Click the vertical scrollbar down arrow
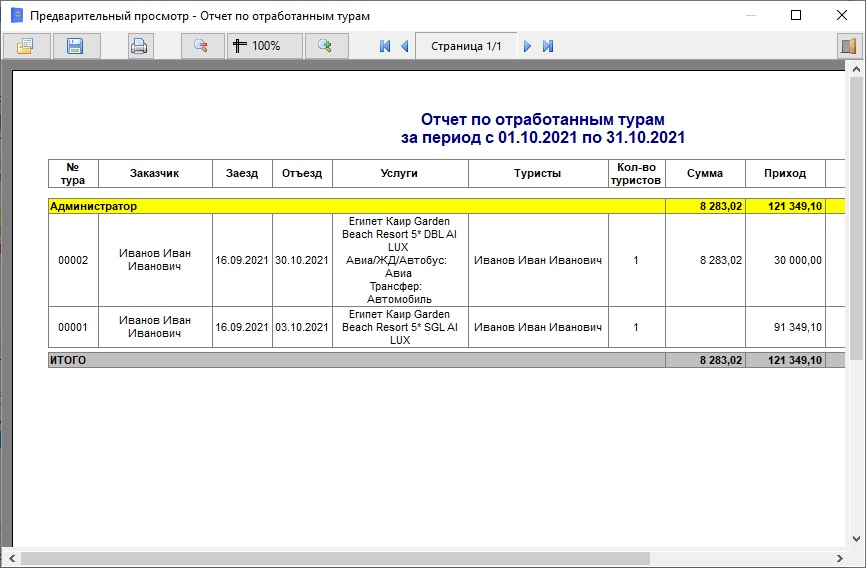866x568 pixels. (x=857, y=539)
